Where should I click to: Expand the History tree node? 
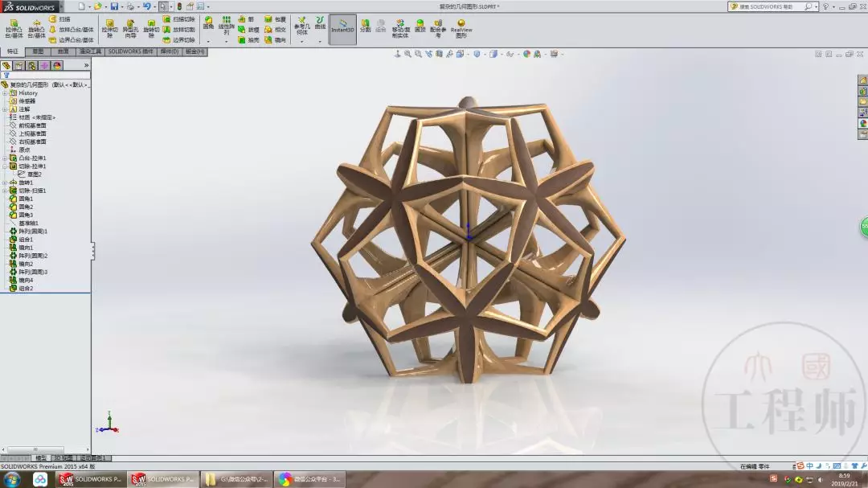[x=5, y=93]
